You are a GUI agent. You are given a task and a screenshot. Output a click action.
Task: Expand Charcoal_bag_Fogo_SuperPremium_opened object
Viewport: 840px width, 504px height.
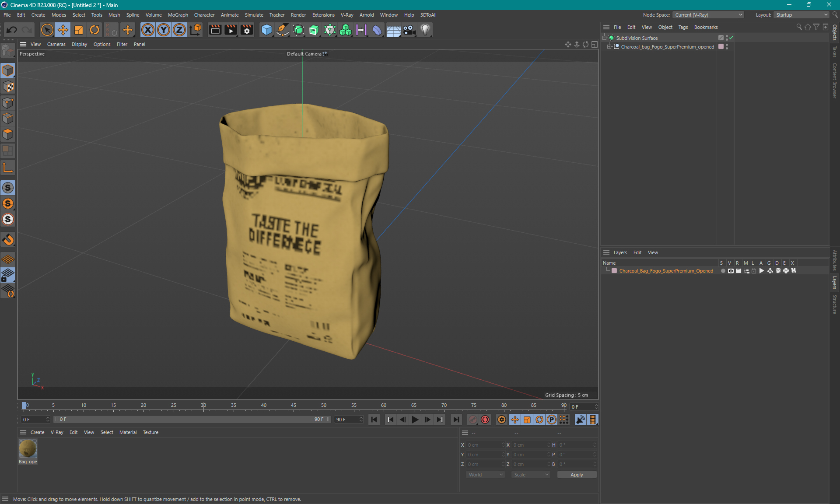point(609,46)
